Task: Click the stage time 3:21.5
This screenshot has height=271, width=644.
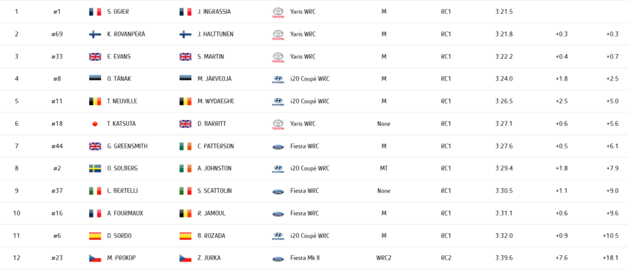Action: (504, 12)
